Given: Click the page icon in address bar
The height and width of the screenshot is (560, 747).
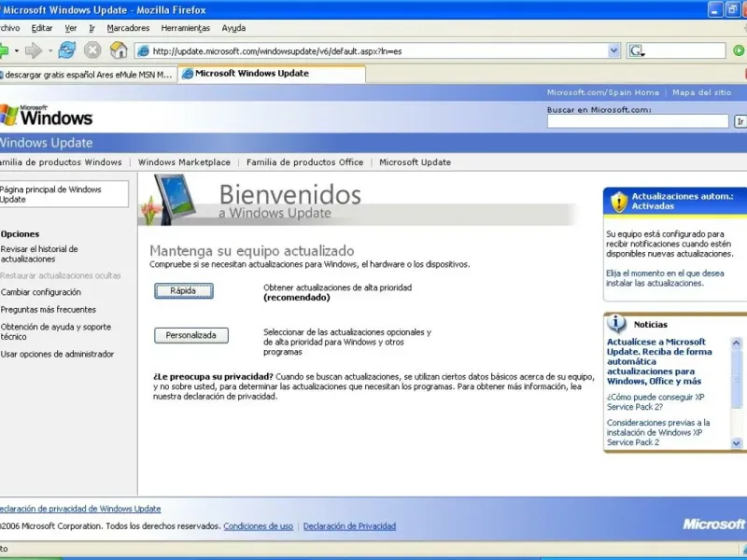Looking at the screenshot, I should pyautogui.click(x=143, y=51).
